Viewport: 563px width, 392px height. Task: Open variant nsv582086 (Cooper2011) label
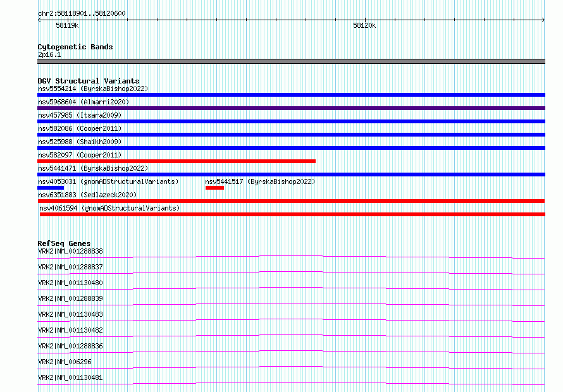coord(80,128)
